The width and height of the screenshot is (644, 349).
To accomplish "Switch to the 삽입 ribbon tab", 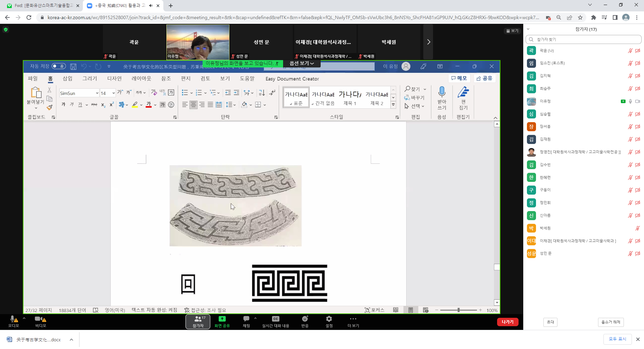I will click(x=67, y=79).
